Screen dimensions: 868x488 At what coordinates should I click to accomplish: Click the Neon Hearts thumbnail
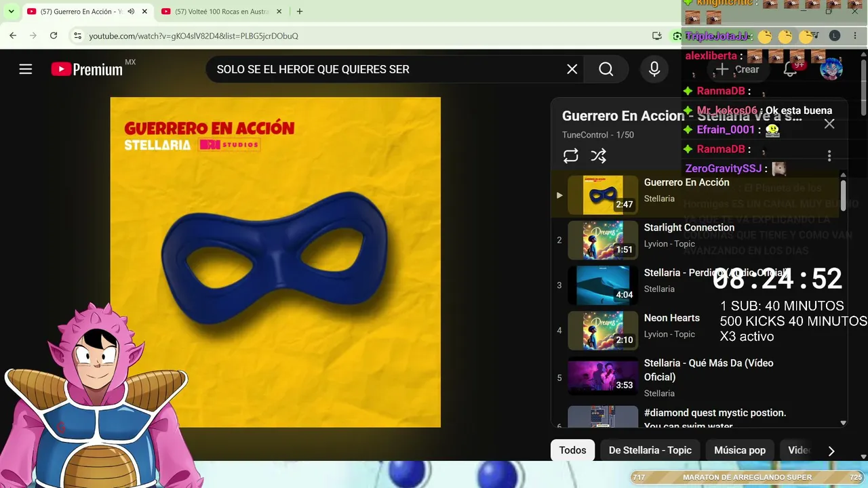[603, 331]
